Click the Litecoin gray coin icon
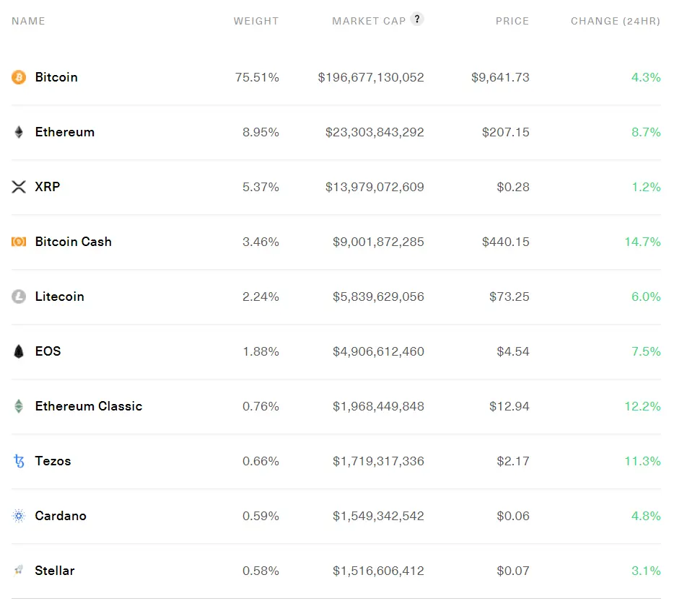This screenshot has height=606, width=700. pos(19,297)
